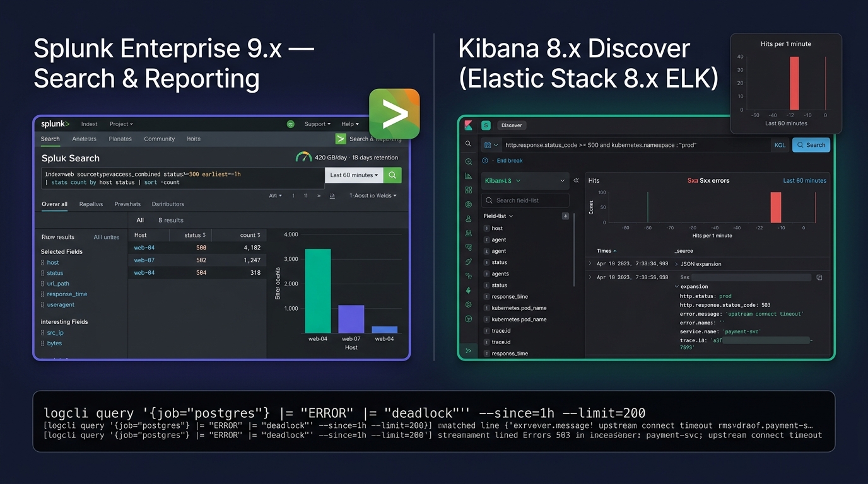This screenshot has width=868, height=484.
Task: Click the Indext menu item in Splunk
Action: pos(89,124)
